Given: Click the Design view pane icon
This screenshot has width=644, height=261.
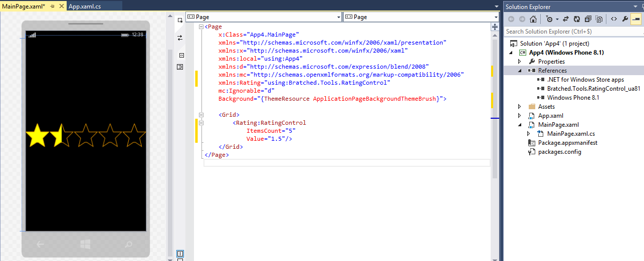Looking at the screenshot, I should click(x=180, y=20).
